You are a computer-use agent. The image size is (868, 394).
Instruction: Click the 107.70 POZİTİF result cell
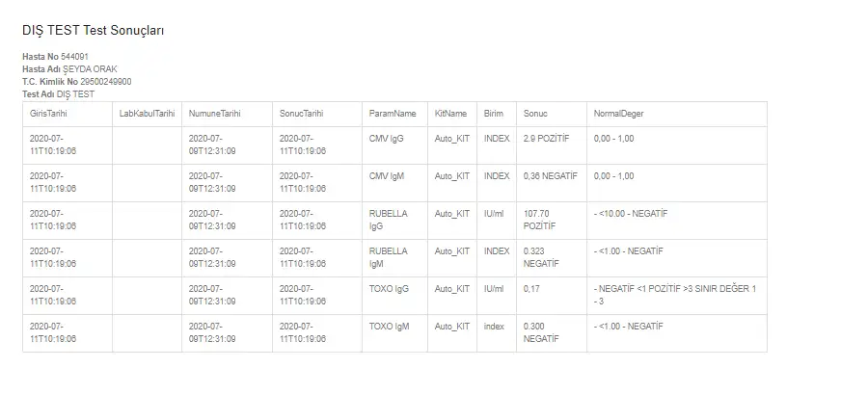click(540, 220)
